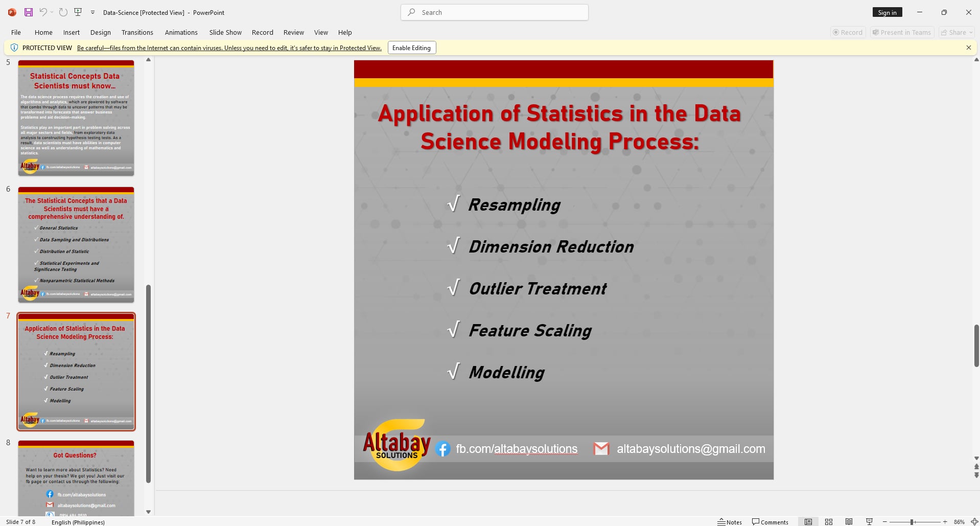Click the Protected View warning link text
Viewport: 980px width, 526px height.
[x=229, y=48]
